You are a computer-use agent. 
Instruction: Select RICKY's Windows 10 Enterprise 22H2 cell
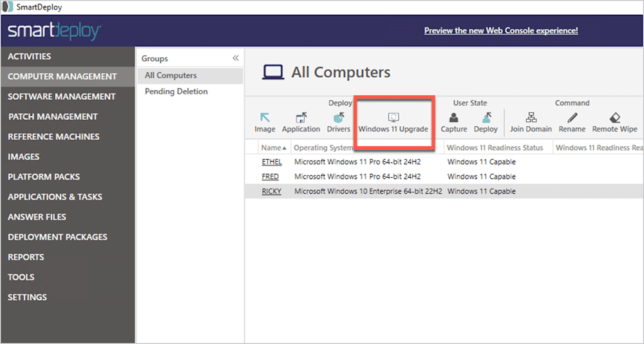point(368,191)
